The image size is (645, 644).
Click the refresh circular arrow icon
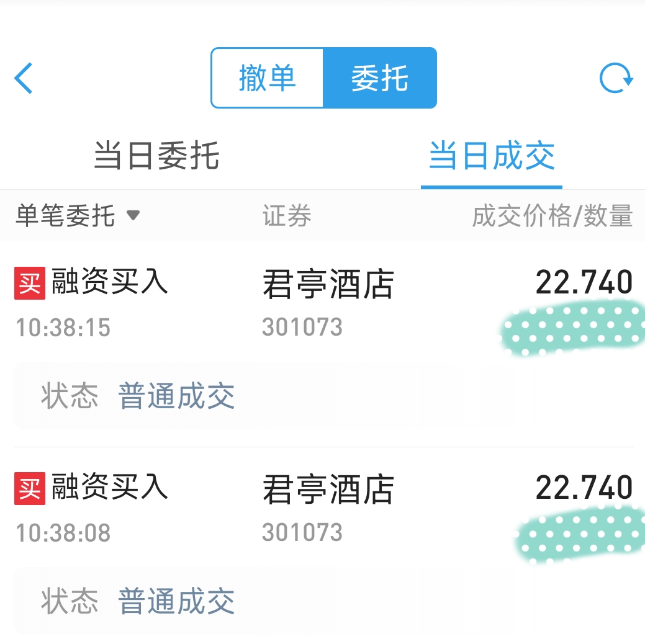(616, 78)
